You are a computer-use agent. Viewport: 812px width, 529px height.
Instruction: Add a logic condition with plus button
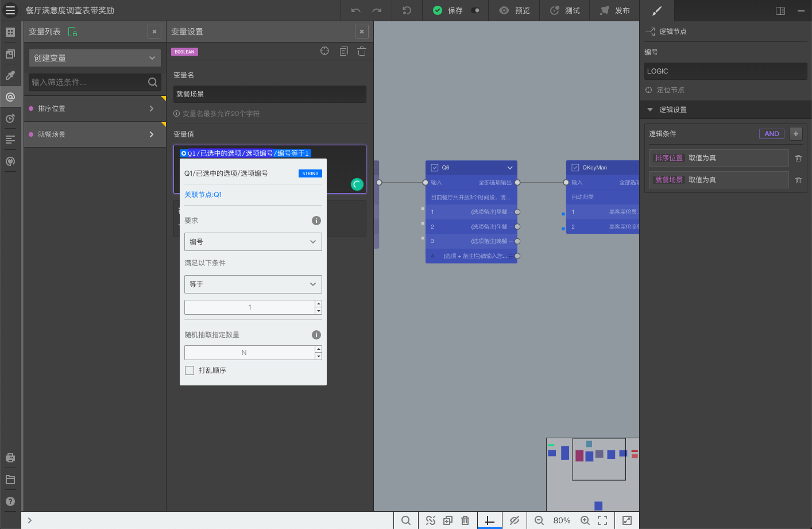click(x=796, y=134)
